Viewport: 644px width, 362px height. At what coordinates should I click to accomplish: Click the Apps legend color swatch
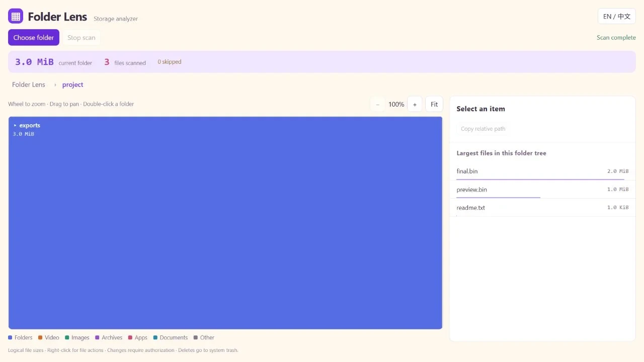point(130,338)
